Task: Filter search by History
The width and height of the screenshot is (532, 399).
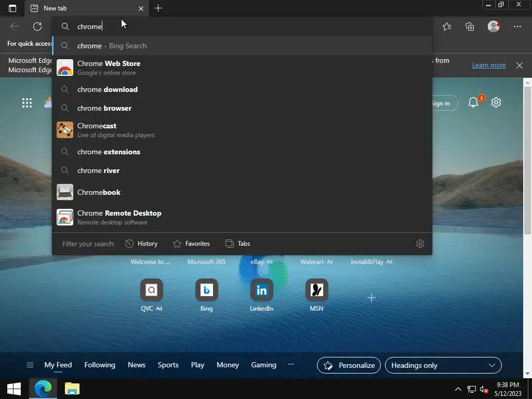Action: click(141, 244)
